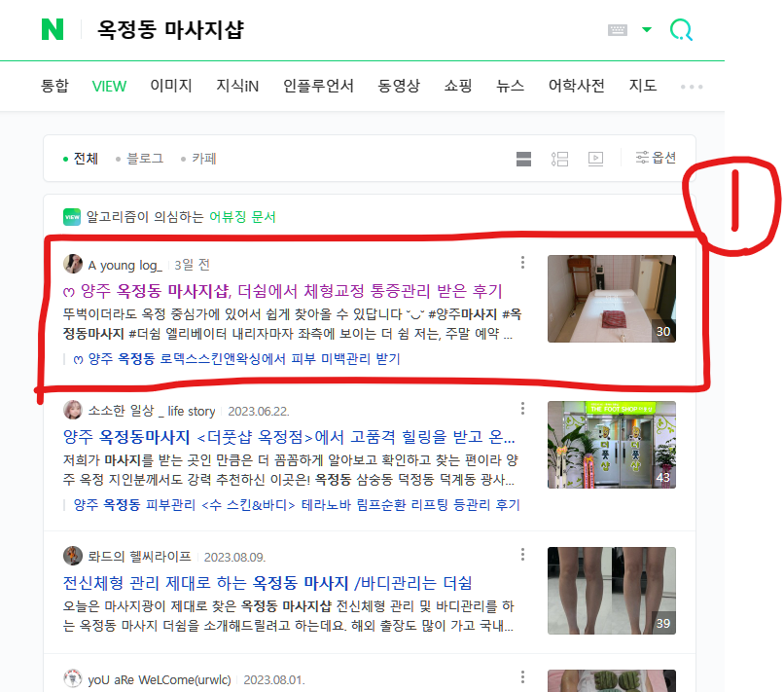Open the 이미지 tab
Screen dimensions: 784x692
pos(171,86)
